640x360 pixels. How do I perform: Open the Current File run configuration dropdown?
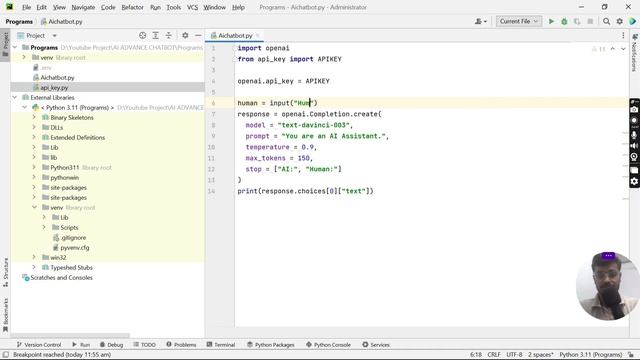click(x=518, y=21)
